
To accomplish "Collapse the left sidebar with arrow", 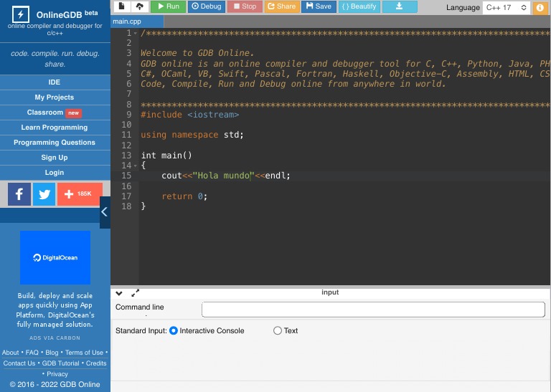I will (105, 212).
